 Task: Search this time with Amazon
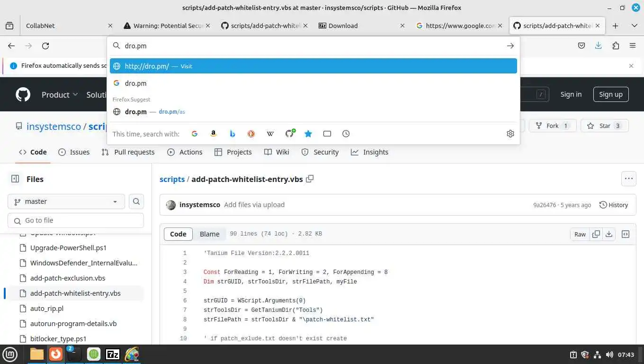tap(213, 134)
